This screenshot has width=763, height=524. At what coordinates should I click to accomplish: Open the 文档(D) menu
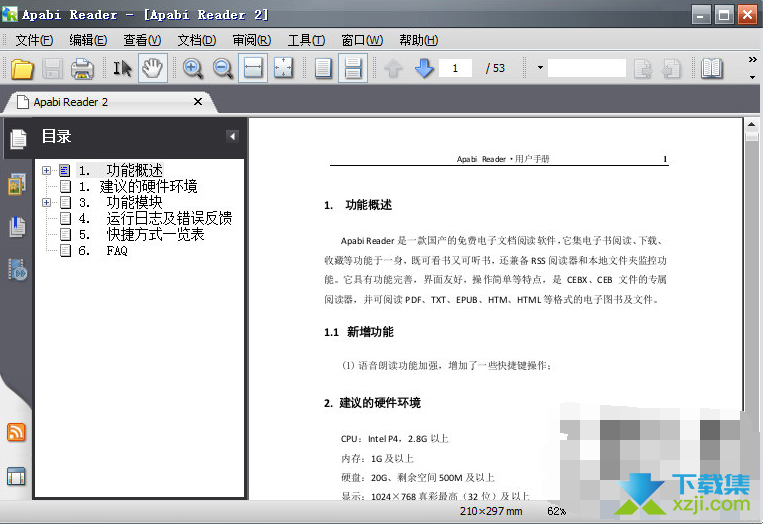(197, 40)
